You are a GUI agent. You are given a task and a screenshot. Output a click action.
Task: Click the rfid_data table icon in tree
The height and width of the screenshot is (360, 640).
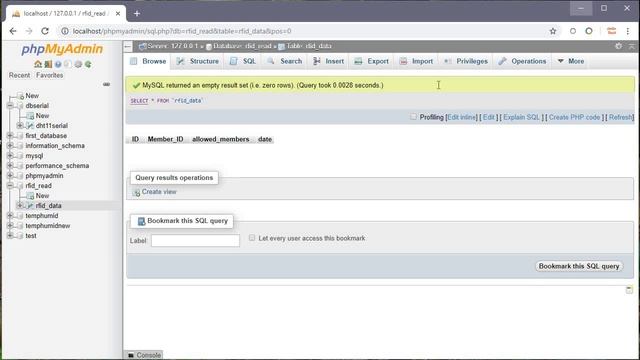tap(30, 206)
